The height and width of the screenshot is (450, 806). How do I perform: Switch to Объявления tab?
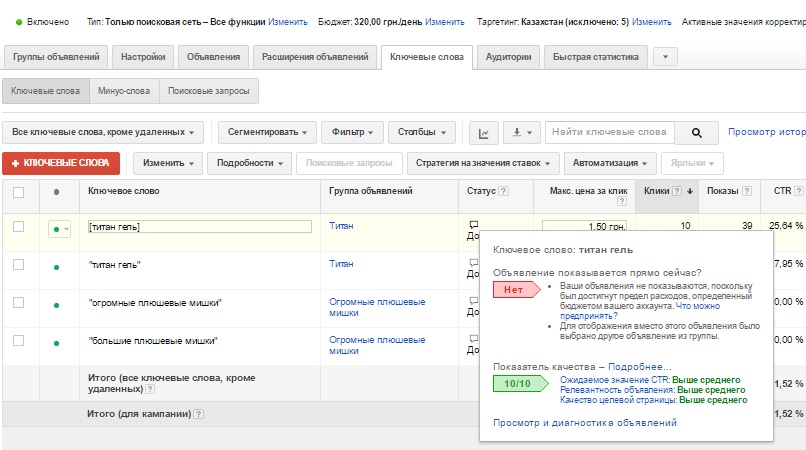(213, 57)
